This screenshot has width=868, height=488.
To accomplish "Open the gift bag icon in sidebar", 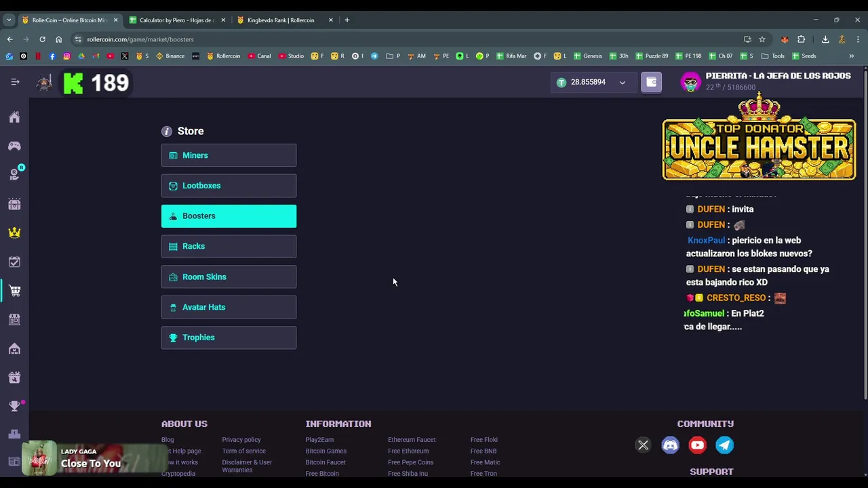I will [x=14, y=378].
